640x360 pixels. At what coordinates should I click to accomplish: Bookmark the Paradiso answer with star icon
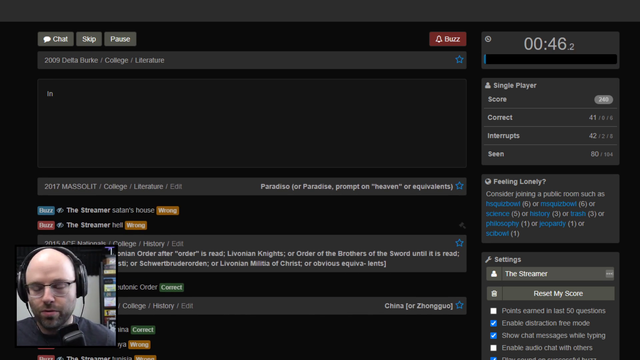coord(459,186)
